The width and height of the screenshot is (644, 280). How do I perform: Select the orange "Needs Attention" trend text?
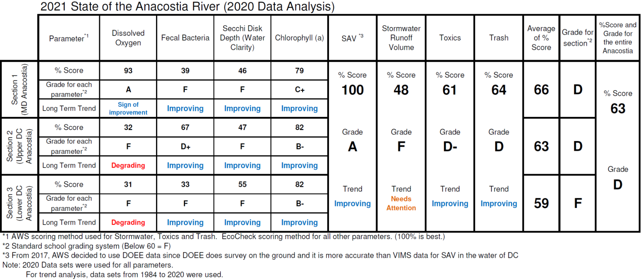[x=401, y=203]
